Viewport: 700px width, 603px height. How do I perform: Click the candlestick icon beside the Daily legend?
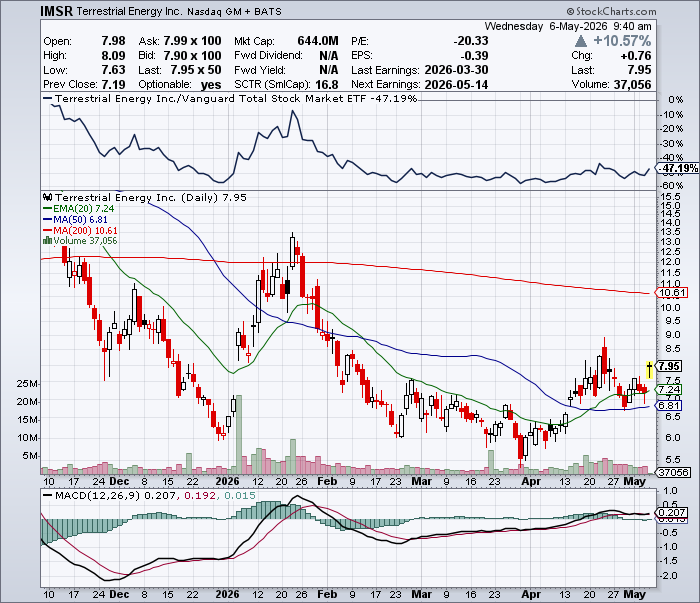48,197
